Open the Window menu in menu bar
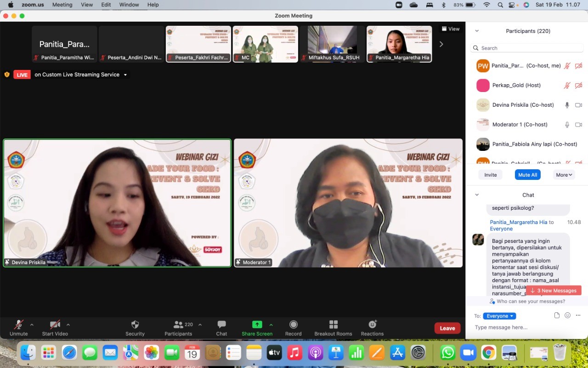 (129, 5)
